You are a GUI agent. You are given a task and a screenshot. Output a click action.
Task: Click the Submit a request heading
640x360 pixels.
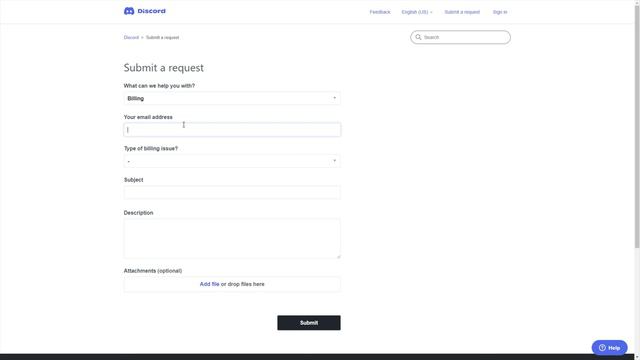click(x=164, y=68)
